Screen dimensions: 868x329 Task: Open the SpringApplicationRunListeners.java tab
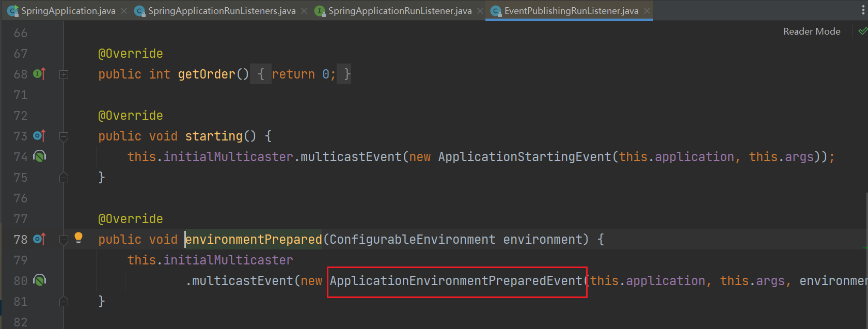[x=221, y=11]
